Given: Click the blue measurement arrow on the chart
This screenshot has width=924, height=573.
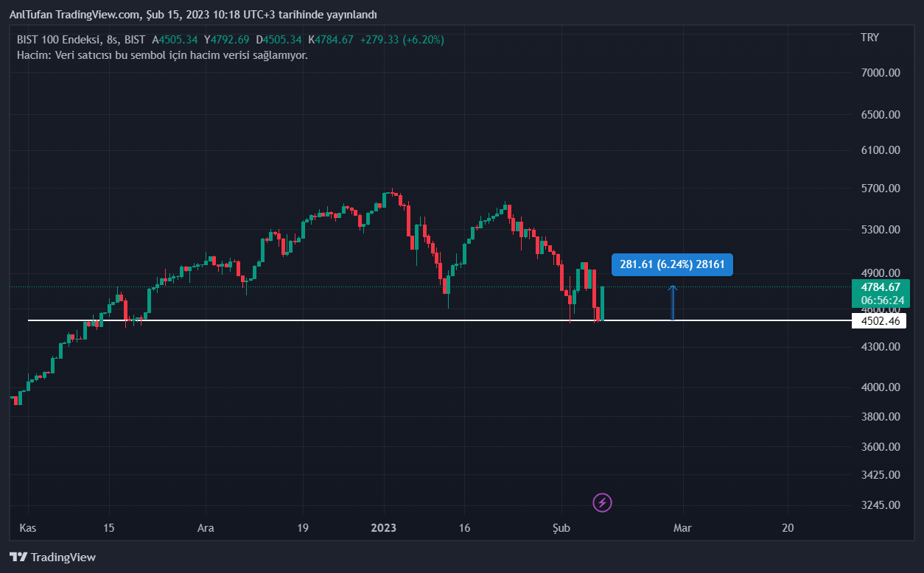Looking at the screenshot, I should [673, 302].
